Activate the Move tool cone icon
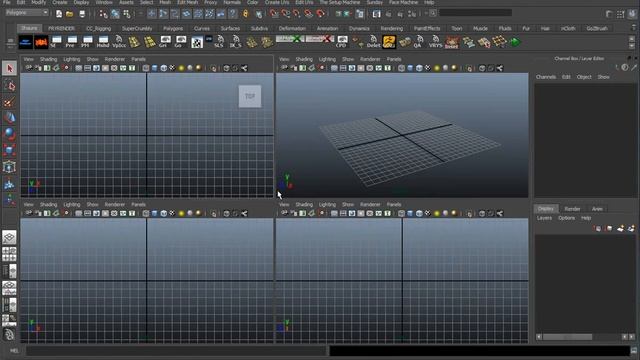The image size is (640, 360). (x=9, y=118)
